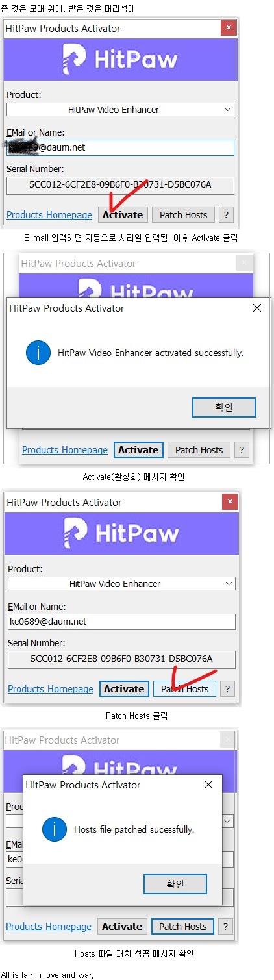Screen dimensions: 274x980
Task: Click the info icon in 'activated successfully' dialog
Action: pyautogui.click(x=38, y=353)
